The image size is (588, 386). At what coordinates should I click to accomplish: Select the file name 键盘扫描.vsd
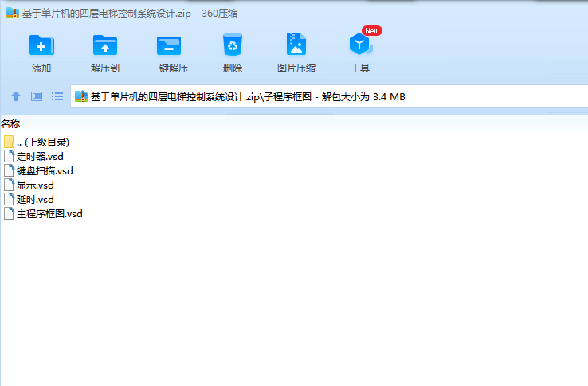(x=45, y=170)
